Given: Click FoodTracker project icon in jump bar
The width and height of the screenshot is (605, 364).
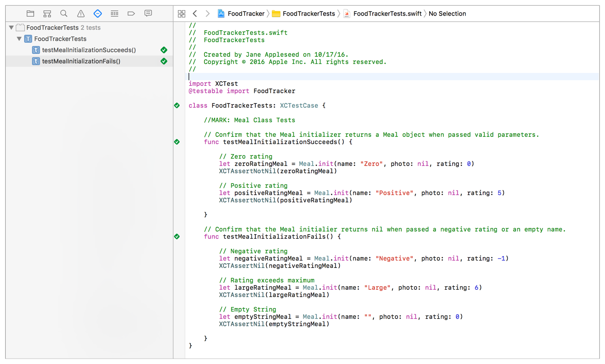Looking at the screenshot, I should pos(221,14).
